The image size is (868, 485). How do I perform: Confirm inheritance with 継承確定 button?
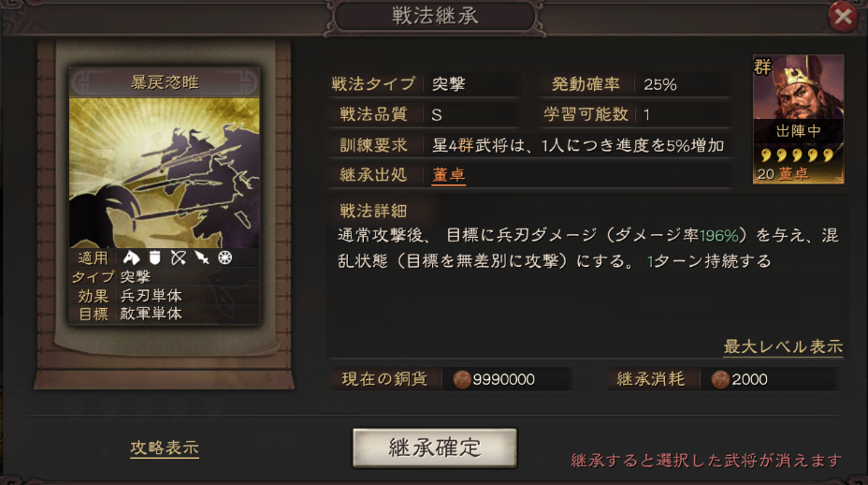tap(435, 448)
